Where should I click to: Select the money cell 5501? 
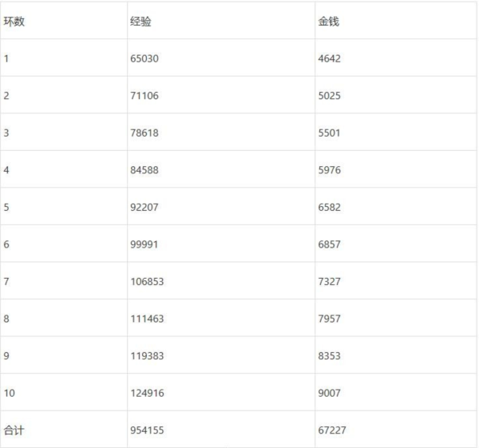point(329,133)
